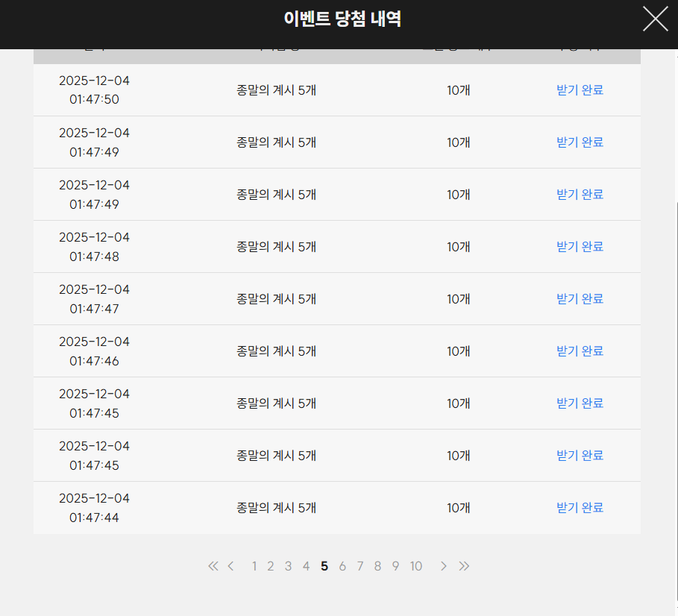Jump to the last page with double-right arrow
The width and height of the screenshot is (678, 616).
pos(464,566)
